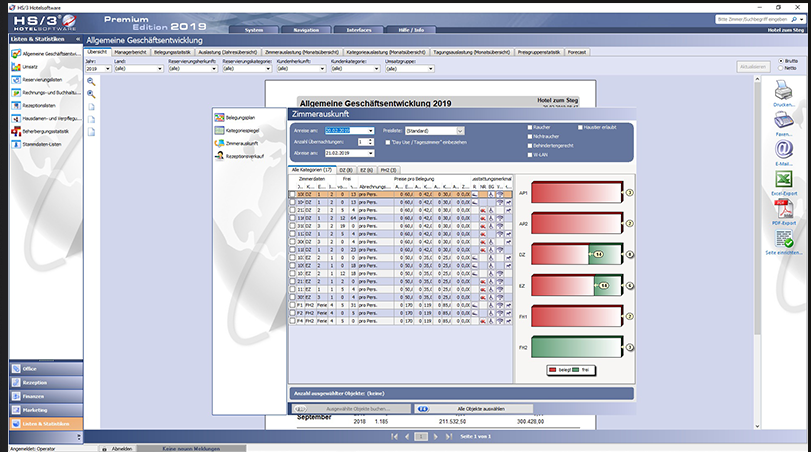
Task: Go to the last report page
Action: pos(448,436)
